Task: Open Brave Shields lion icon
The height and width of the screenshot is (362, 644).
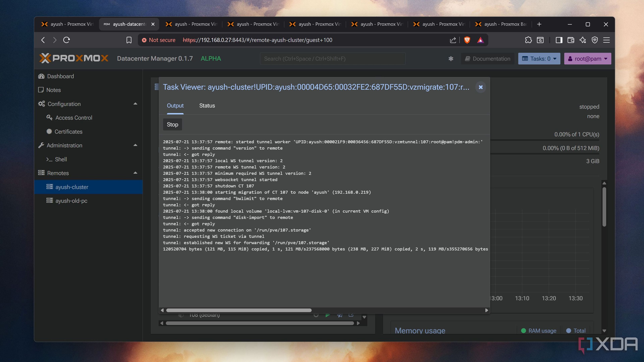Action: tap(467, 40)
